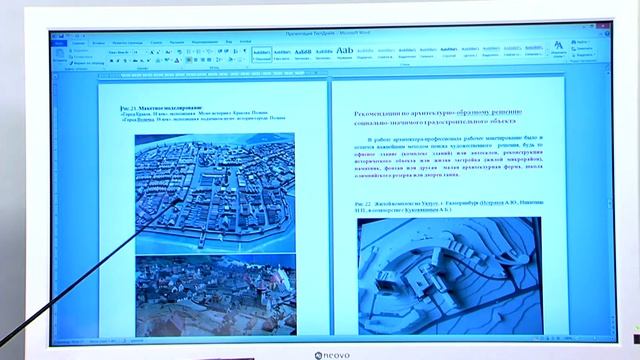Click the Decrease Indent icon
Image resolution: width=640 pixels, height=360 pixels.
[220, 51]
